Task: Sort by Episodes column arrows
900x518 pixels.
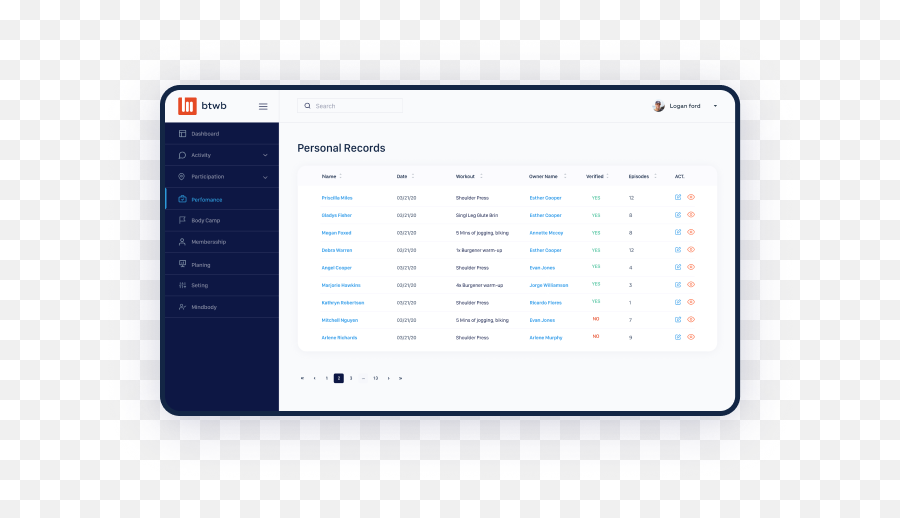Action: click(x=655, y=176)
